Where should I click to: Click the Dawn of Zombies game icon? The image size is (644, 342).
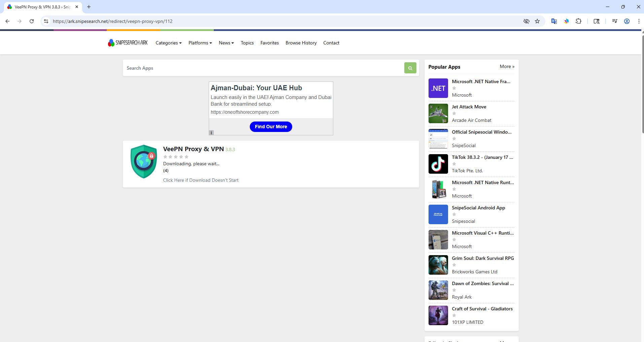(438, 290)
